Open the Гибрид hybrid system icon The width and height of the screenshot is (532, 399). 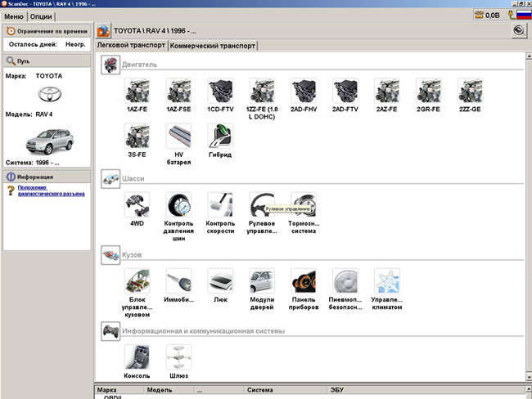[x=220, y=136]
